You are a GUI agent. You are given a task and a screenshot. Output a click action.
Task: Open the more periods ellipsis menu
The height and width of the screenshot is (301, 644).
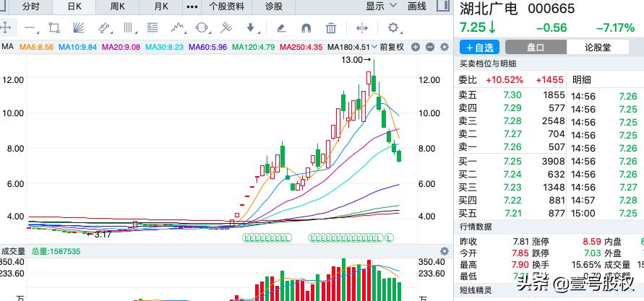192,6
